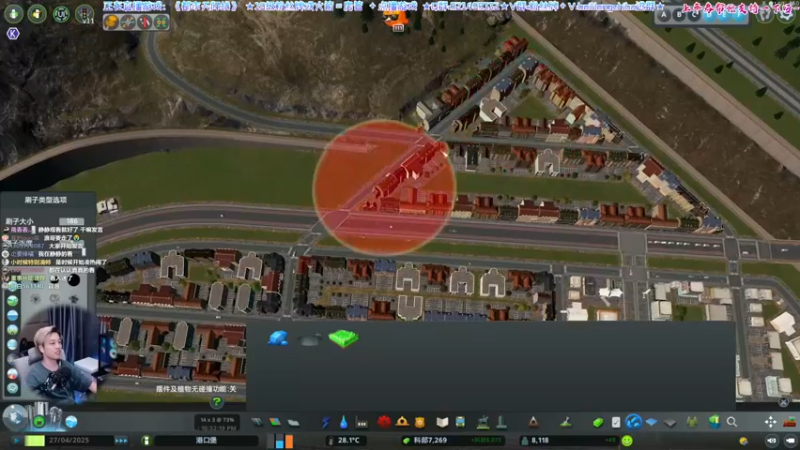The image size is (800, 450).
Task: Open the city policies panel
Action: tap(616, 422)
